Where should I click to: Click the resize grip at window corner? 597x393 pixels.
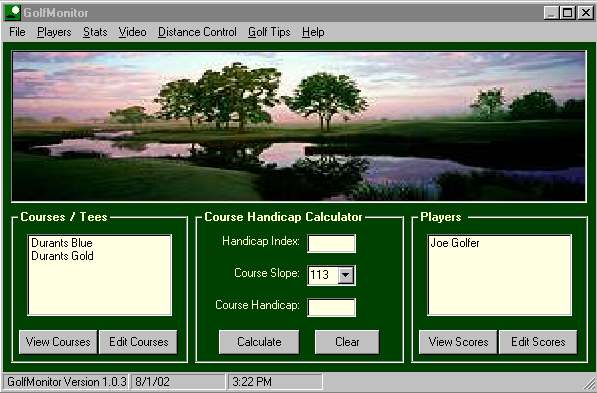click(589, 383)
